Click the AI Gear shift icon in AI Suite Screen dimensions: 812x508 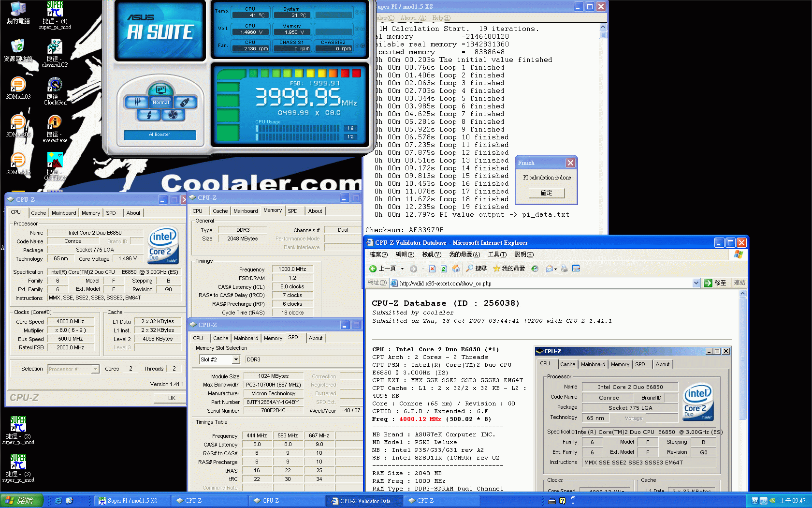[x=137, y=102]
